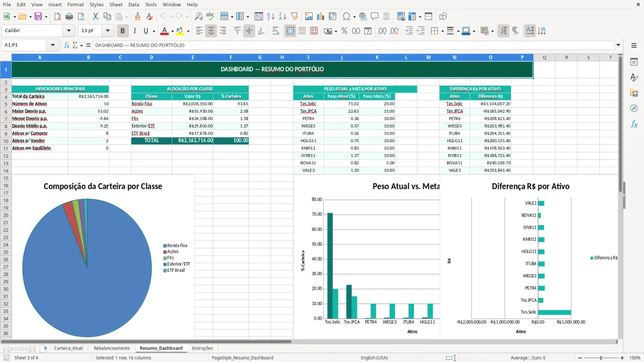Insert a comment
Viewport: 644px width, 362px height.
375,17
